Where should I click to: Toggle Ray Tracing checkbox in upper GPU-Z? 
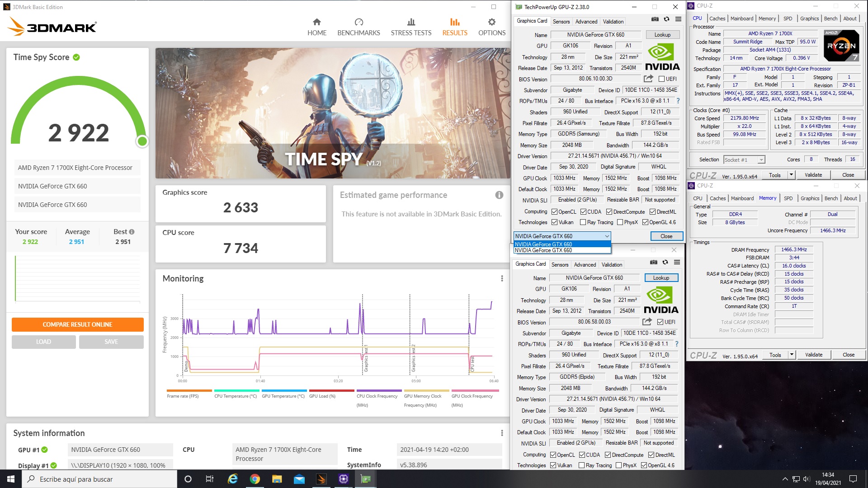click(x=583, y=222)
